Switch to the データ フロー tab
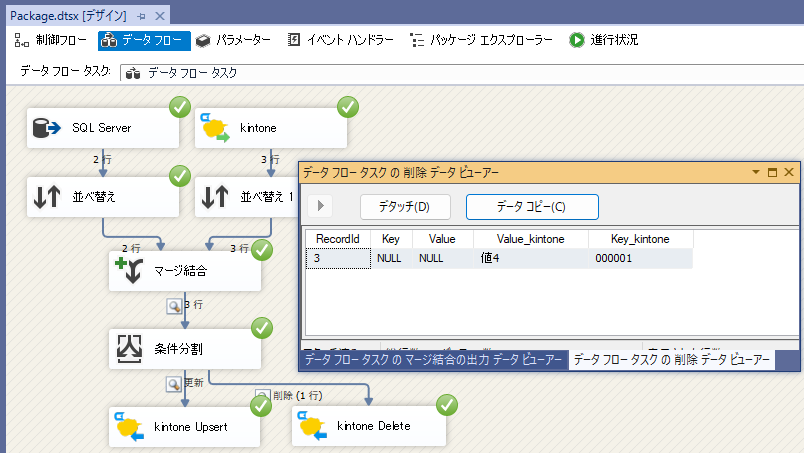 [x=144, y=40]
